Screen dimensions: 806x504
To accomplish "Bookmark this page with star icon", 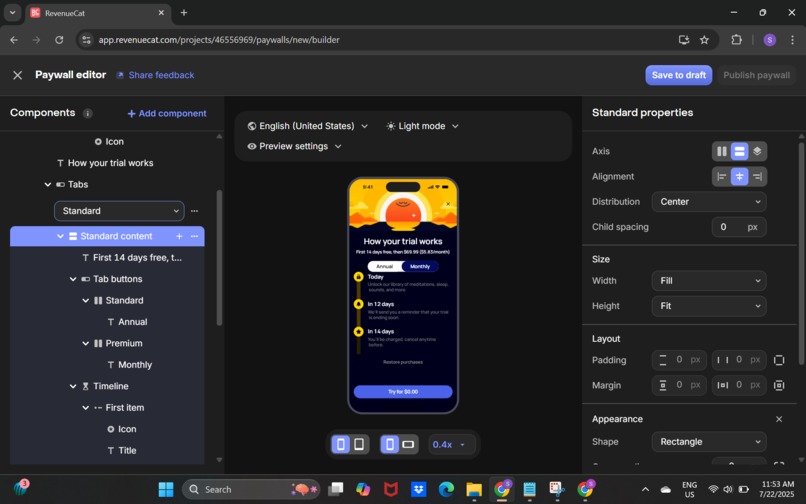I will point(704,40).
